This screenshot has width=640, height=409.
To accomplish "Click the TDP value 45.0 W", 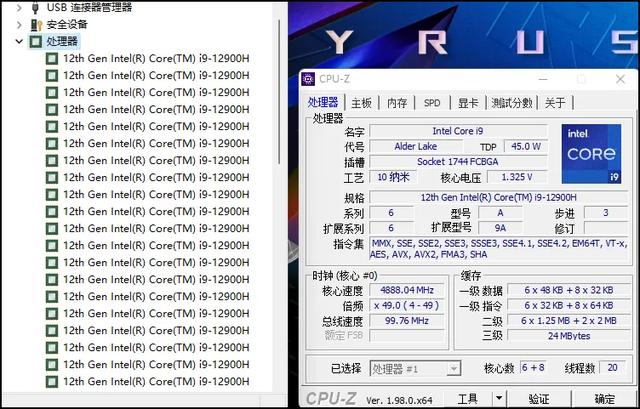I will [x=526, y=146].
